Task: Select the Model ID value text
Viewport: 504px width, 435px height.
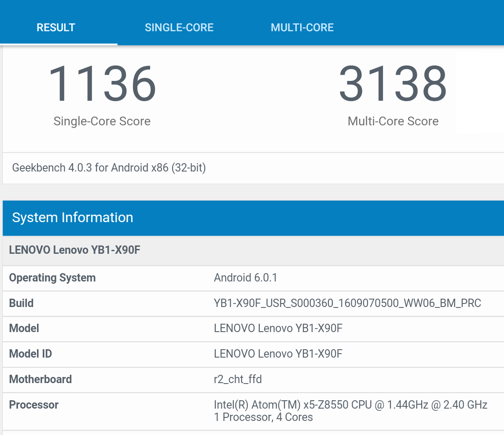Action: (278, 354)
